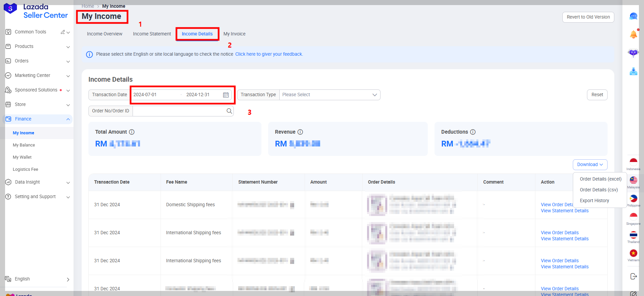Open the notification bell icon
Screen dimensions: 644x296
click(633, 34)
